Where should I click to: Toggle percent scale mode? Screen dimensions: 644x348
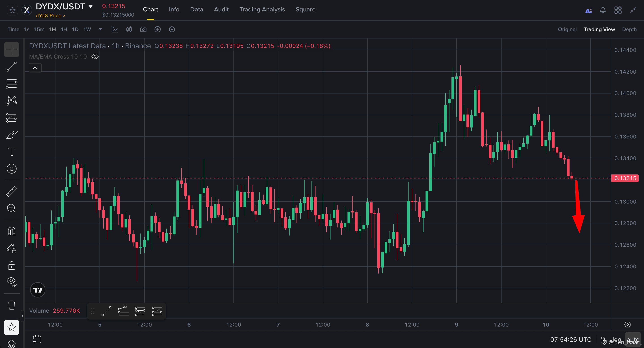604,340
